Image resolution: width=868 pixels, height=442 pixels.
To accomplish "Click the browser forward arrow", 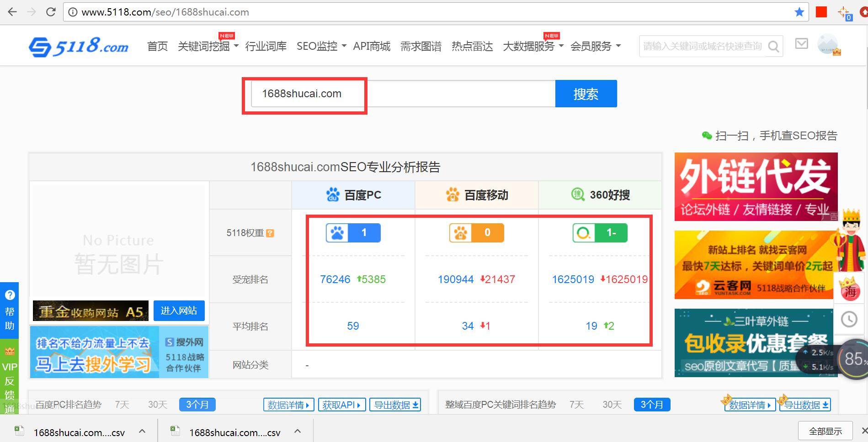I will pyautogui.click(x=32, y=12).
